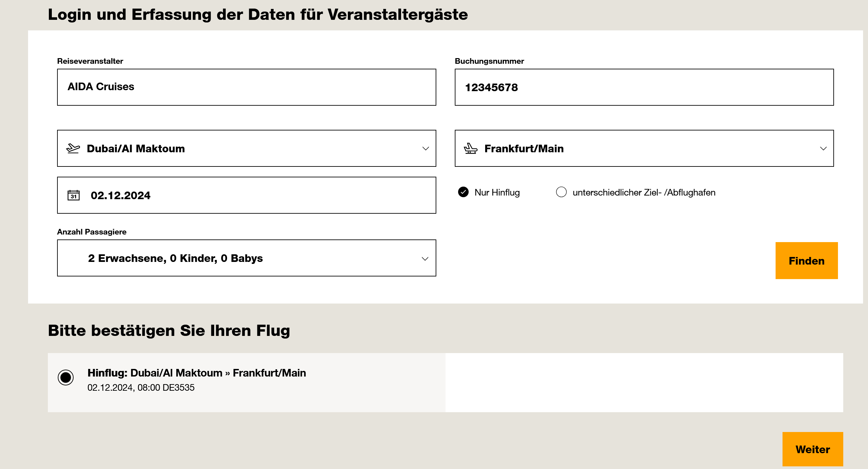Click the Frankfurt/Main destination airport text

[x=524, y=148]
